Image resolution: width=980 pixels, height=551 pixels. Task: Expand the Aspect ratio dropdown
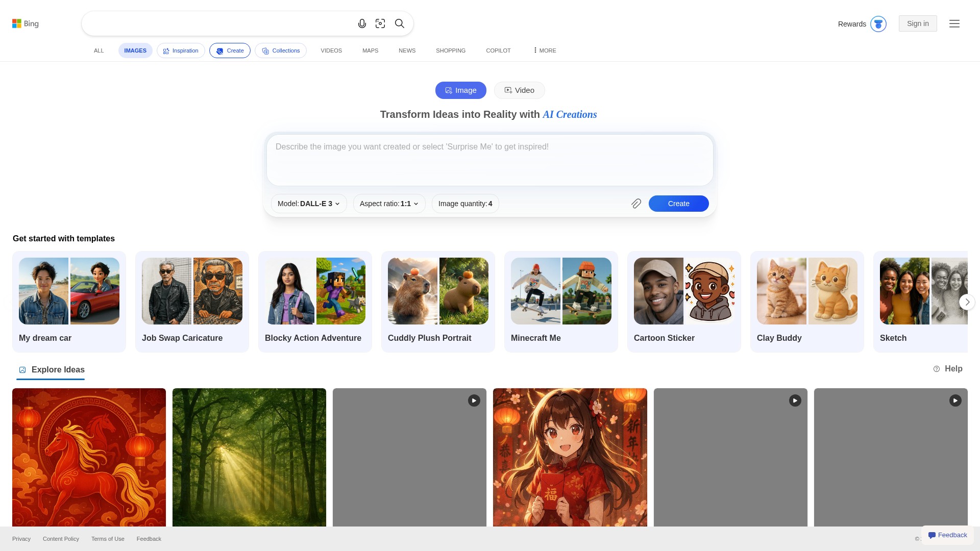click(389, 204)
